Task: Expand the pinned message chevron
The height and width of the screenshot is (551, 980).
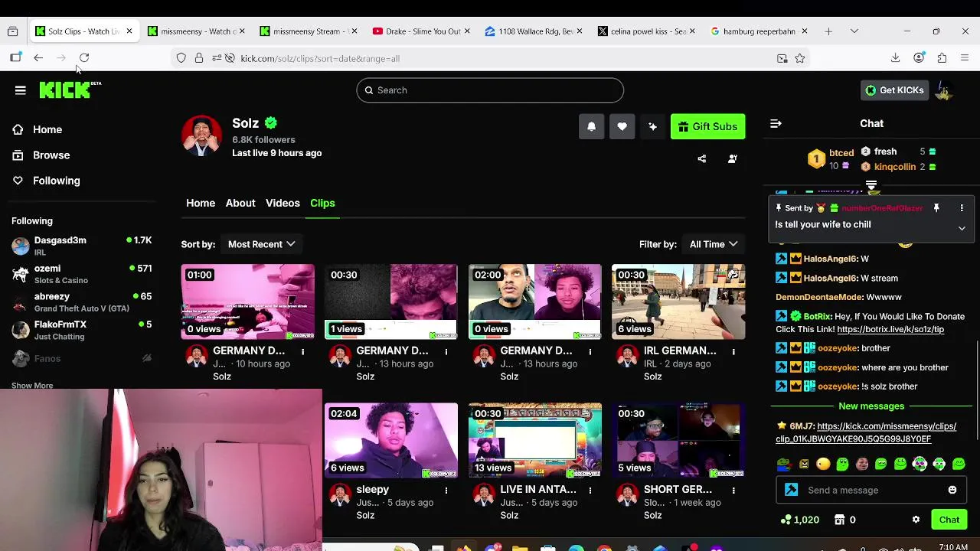Action: click(x=962, y=228)
